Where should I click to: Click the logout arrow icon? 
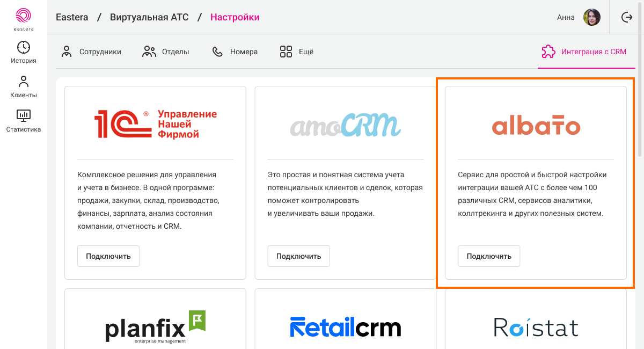(x=627, y=17)
